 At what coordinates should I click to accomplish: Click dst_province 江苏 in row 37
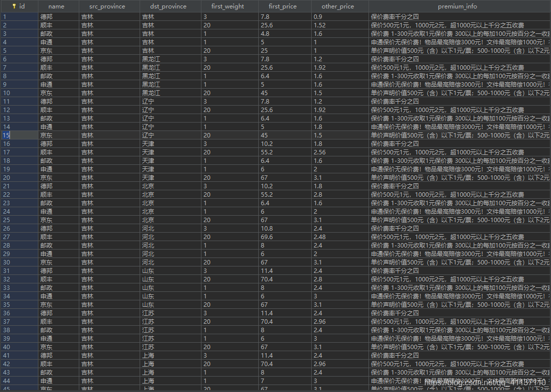click(171, 321)
